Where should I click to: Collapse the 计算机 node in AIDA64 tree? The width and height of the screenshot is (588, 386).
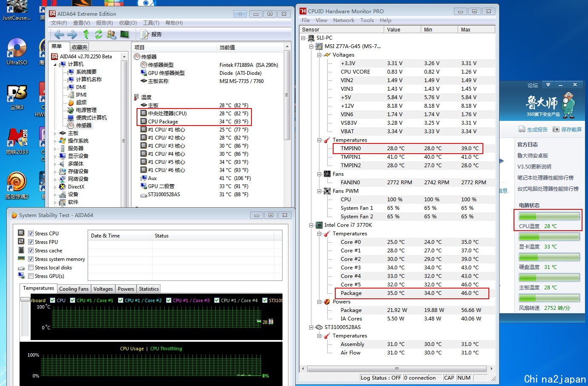point(55,64)
